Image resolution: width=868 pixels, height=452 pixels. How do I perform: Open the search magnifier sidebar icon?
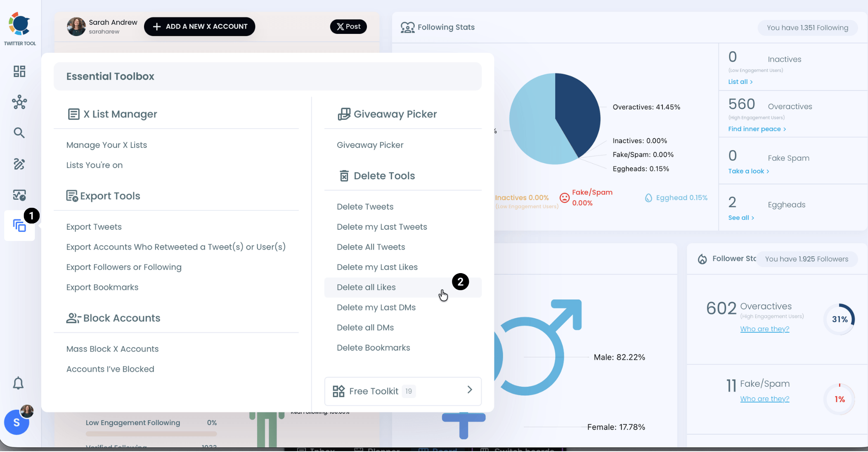19,133
